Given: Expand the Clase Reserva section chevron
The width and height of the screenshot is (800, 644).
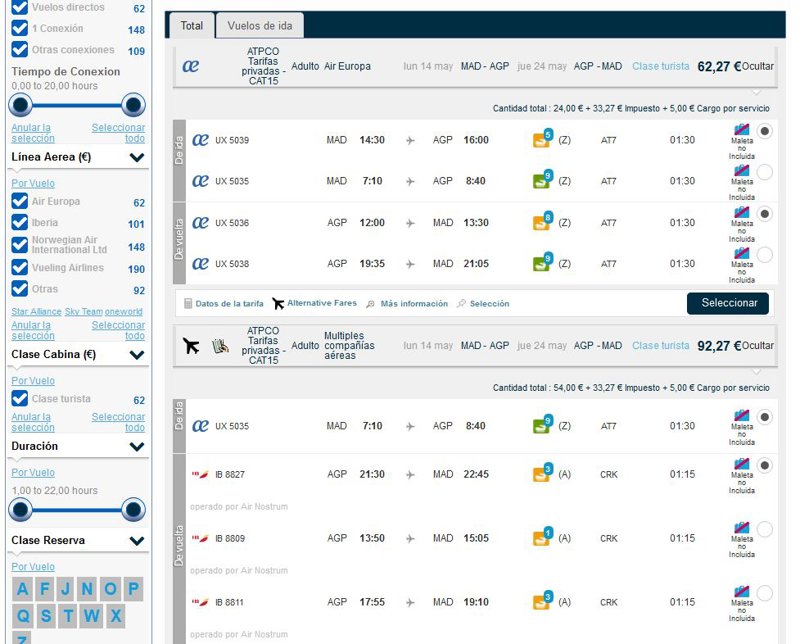Looking at the screenshot, I should [x=137, y=541].
